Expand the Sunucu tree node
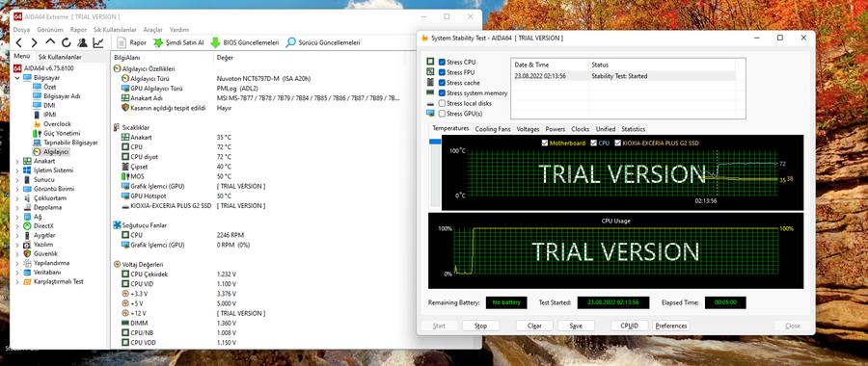Image resolution: width=868 pixels, height=366 pixels. [17, 180]
